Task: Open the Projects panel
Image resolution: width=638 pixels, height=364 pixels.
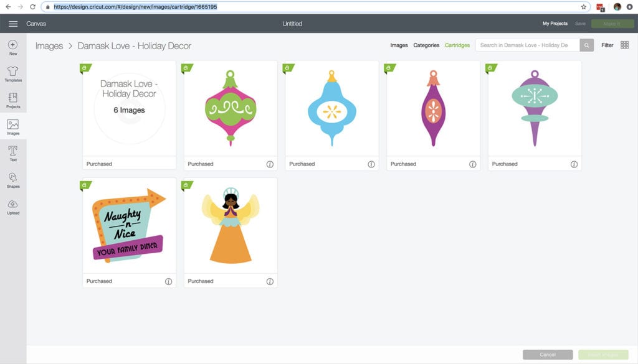Action: 13,100
